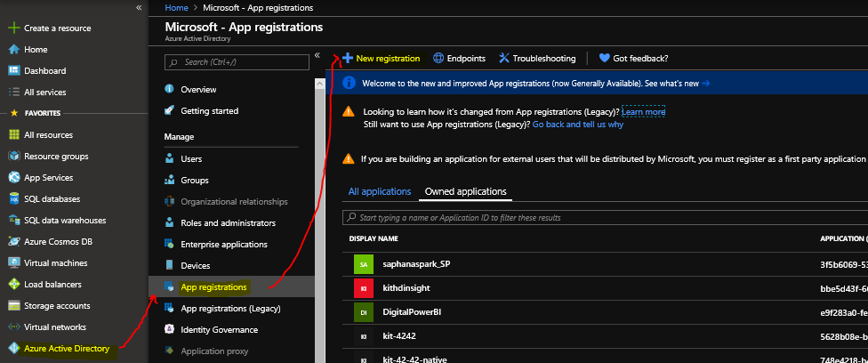
Task: Open Dashboard via its sidebar icon
Action: tap(14, 71)
